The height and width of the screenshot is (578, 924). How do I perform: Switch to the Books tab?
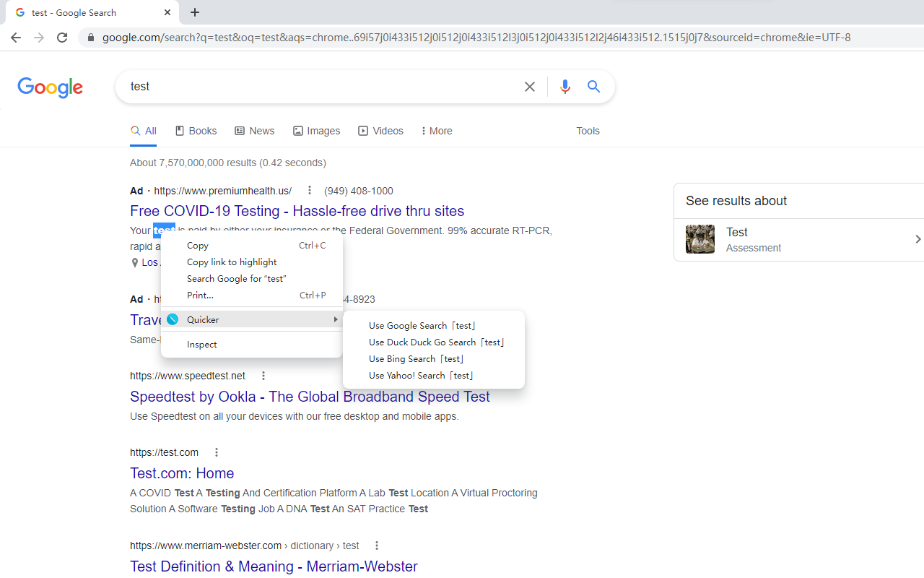(x=196, y=131)
